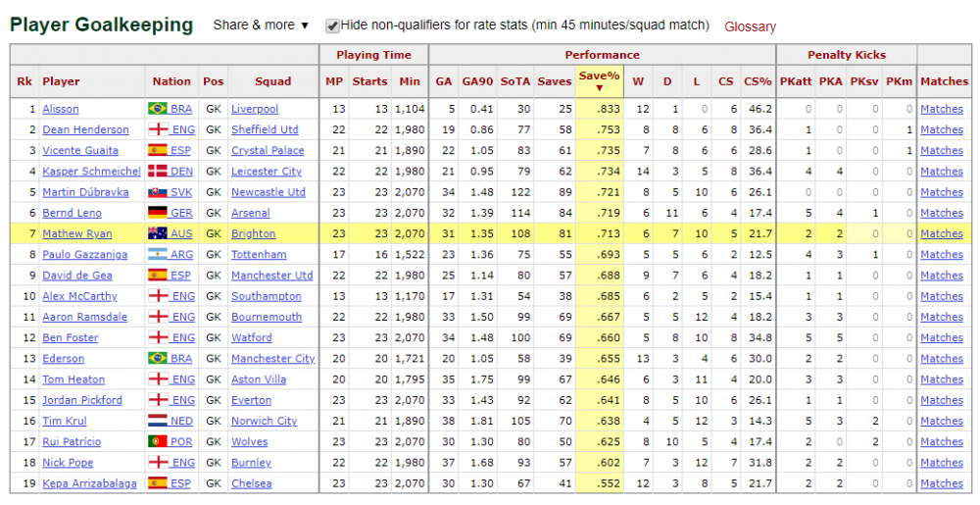Click the Portugal flag in Rui Patrício's row

[x=158, y=441]
